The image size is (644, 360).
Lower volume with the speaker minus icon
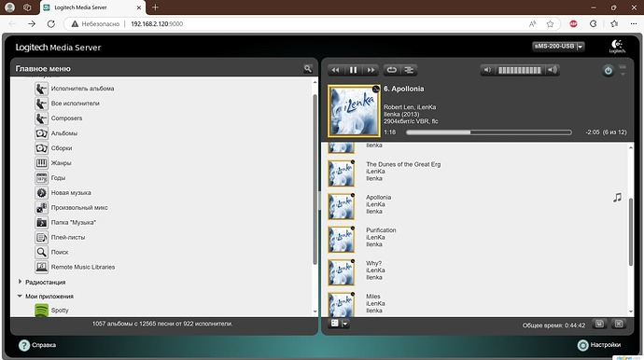487,70
